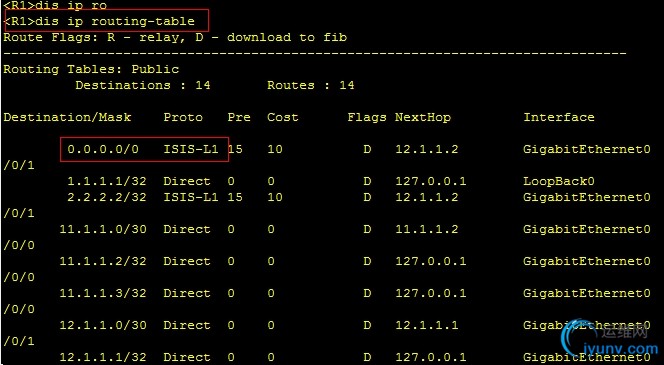Click the D flag in 11.1.1.3/32 row

point(367,293)
